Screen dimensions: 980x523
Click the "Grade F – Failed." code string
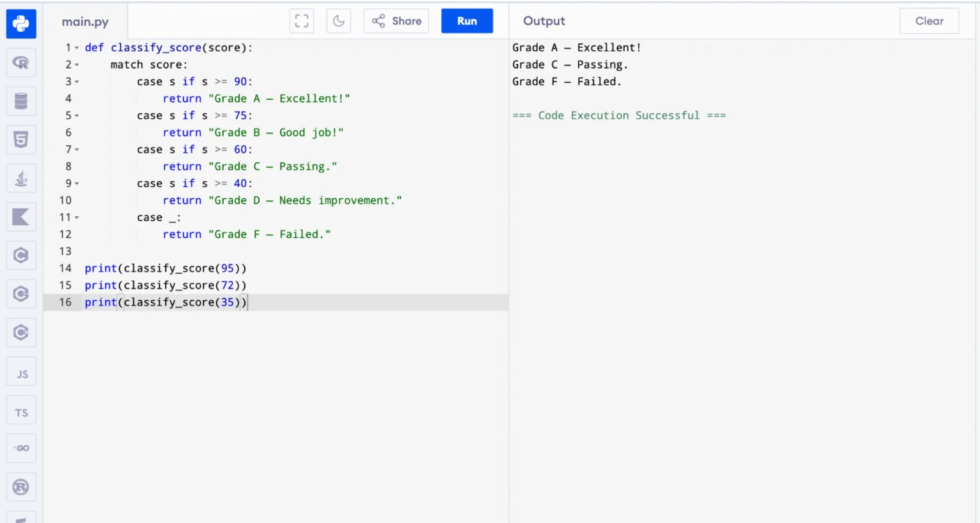[x=269, y=234]
